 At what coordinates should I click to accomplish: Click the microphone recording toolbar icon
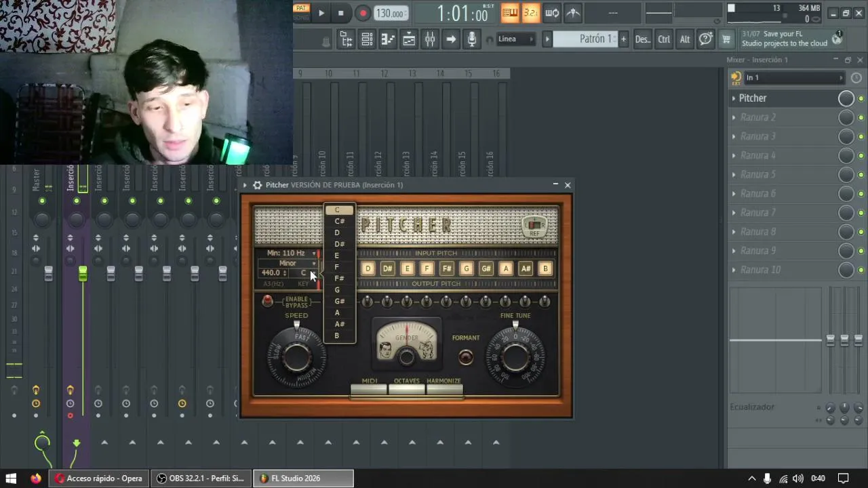click(472, 39)
